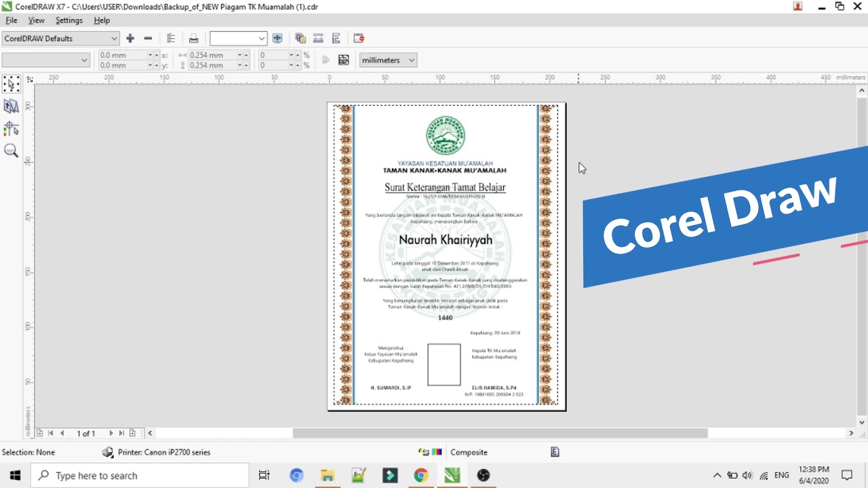Select the Imposition Layout tool

point(11,106)
